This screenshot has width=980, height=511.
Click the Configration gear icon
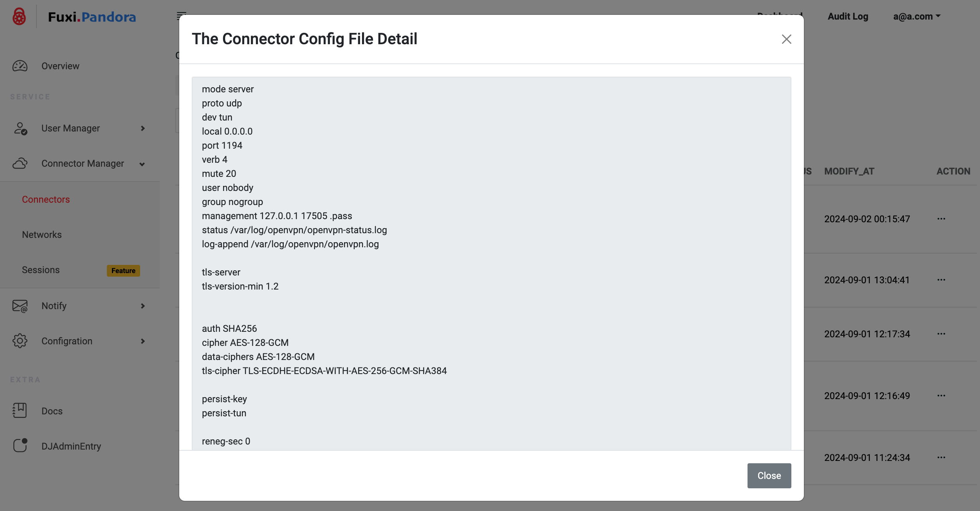tap(20, 341)
